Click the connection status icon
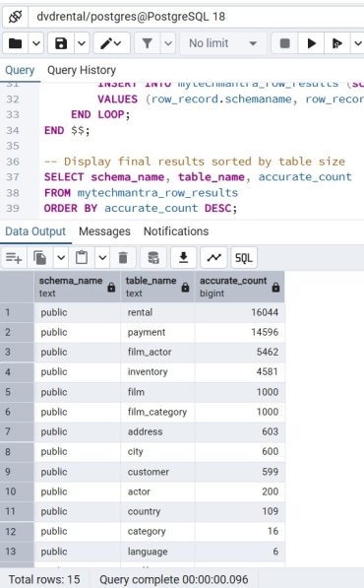Viewport: 364px width, 588px height. [x=16, y=17]
